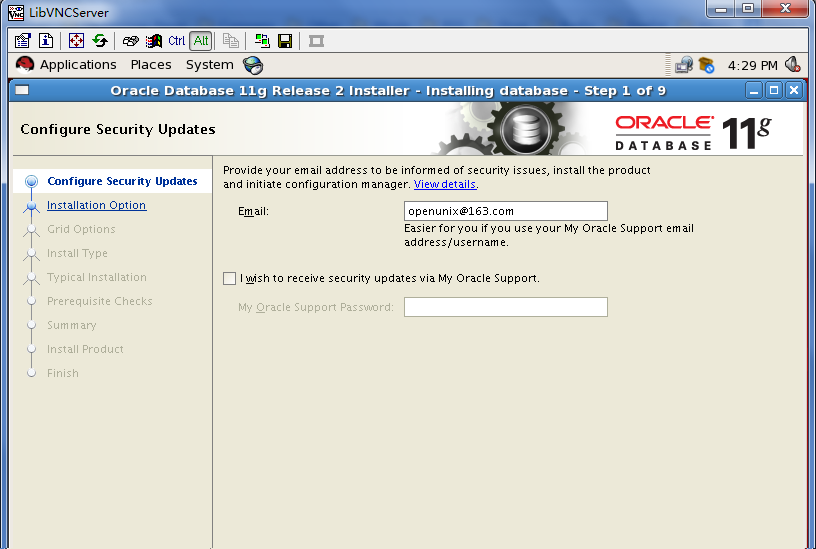Start a new VNC connection icon
816x549 pixels.
pos(262,41)
